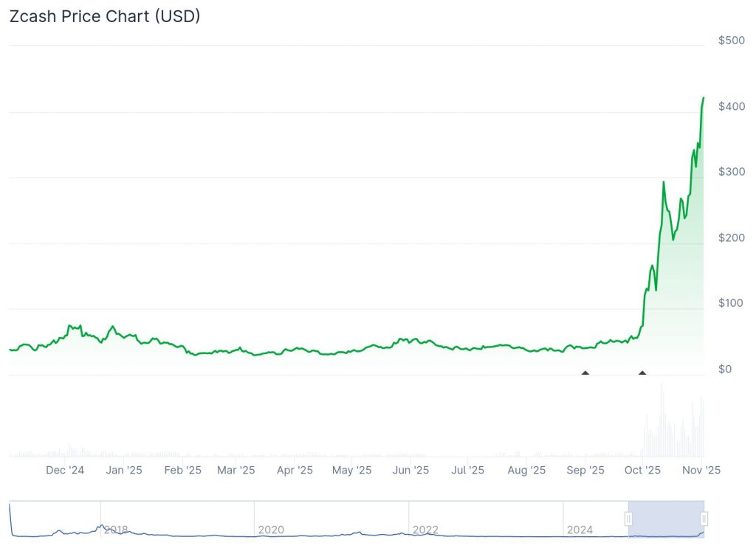Click the $100 y-axis label
This screenshot has width=756, height=551.
pos(731,303)
